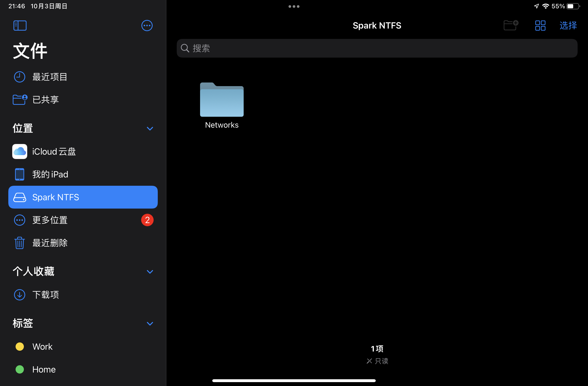
Task: Focus the 搜索 search field
Action: (377, 48)
